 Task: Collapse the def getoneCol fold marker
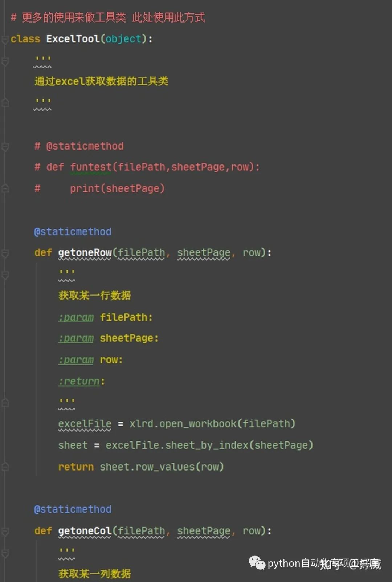point(5,532)
